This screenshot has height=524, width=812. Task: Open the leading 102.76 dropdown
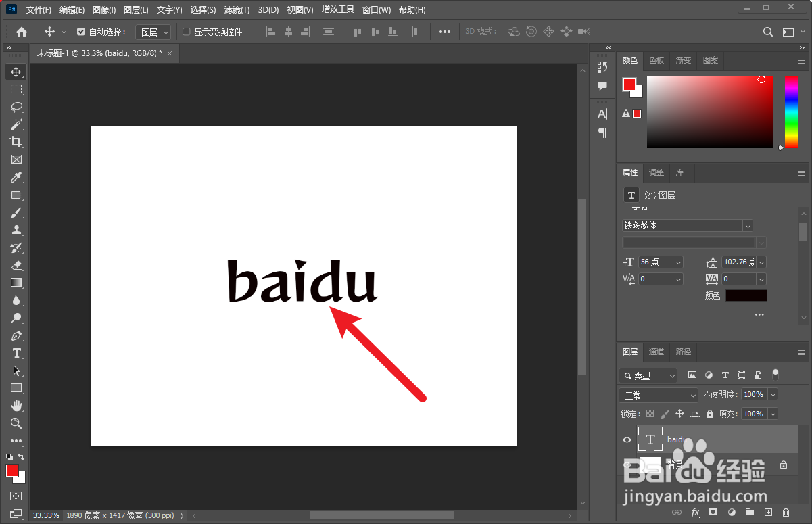[762, 262]
